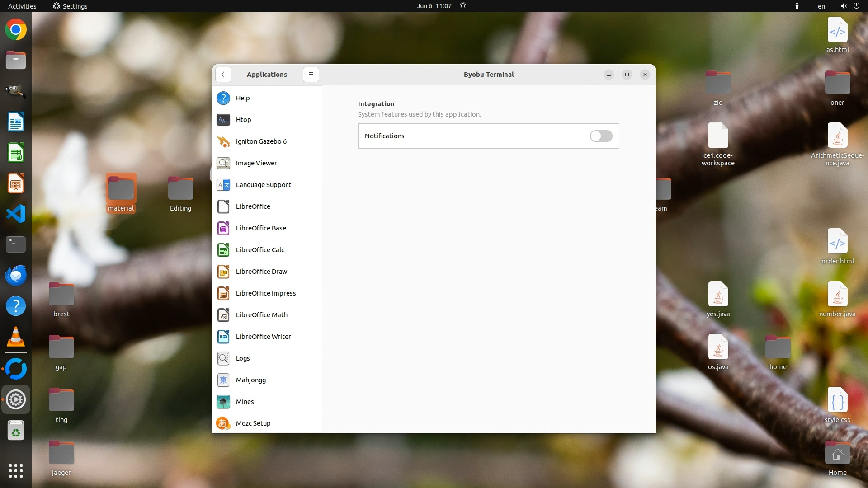
Task: Click the back arrow in Applications header
Action: click(x=223, y=75)
